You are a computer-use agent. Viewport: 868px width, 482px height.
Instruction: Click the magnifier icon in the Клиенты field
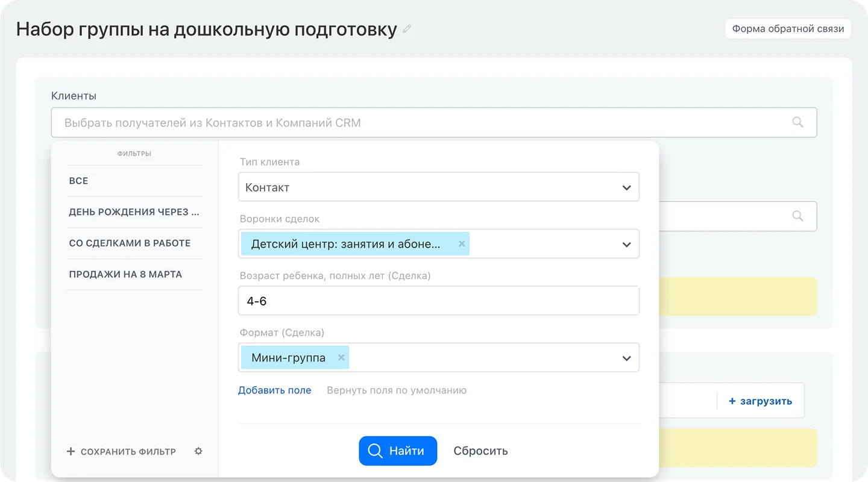tap(797, 122)
